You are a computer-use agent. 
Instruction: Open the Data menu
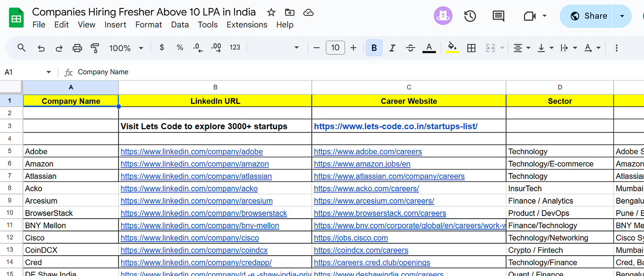(180, 25)
